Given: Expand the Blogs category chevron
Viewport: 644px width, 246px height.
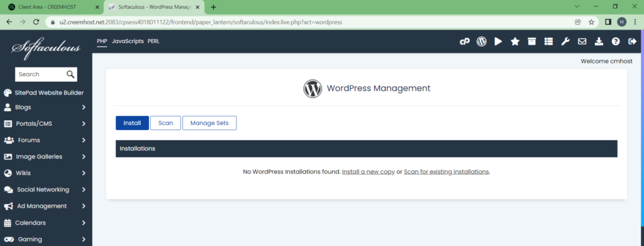Looking at the screenshot, I should coord(84,107).
